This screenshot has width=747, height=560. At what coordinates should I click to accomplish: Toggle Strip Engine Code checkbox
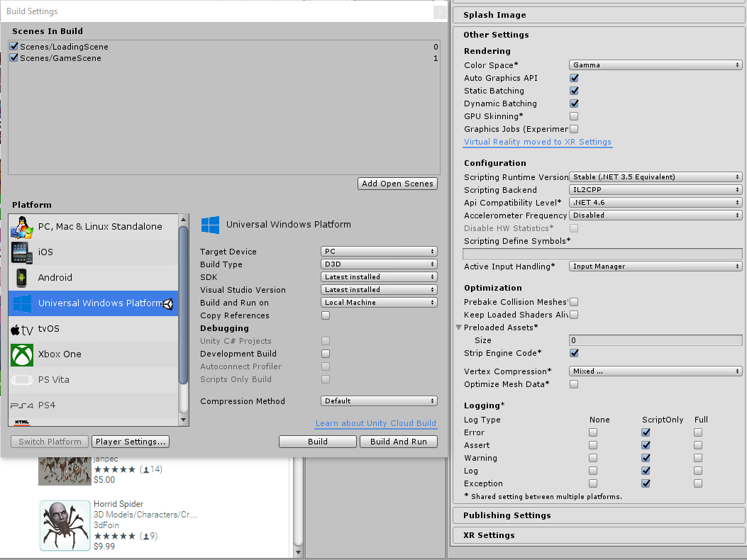[574, 353]
